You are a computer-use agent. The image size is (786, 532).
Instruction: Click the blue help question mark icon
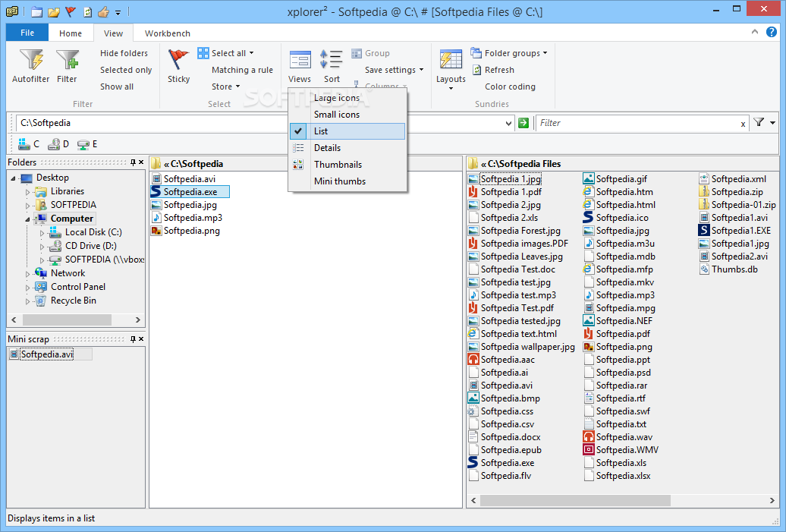coord(771,32)
